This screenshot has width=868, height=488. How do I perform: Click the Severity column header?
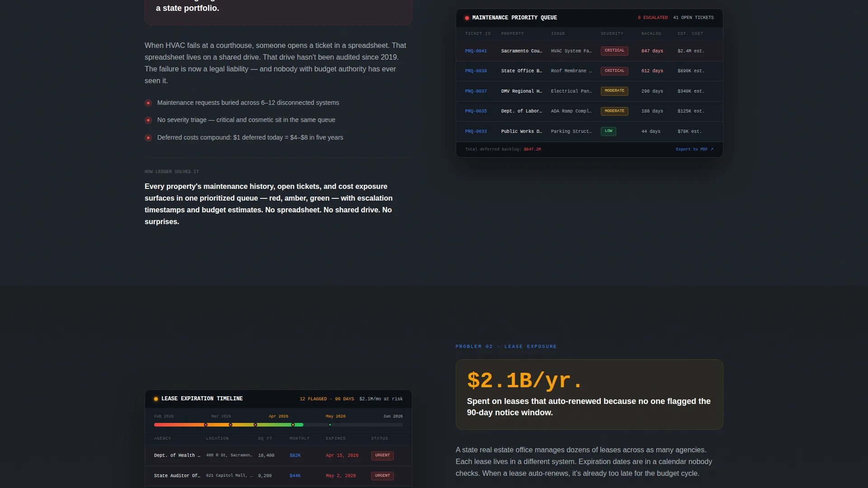(612, 34)
